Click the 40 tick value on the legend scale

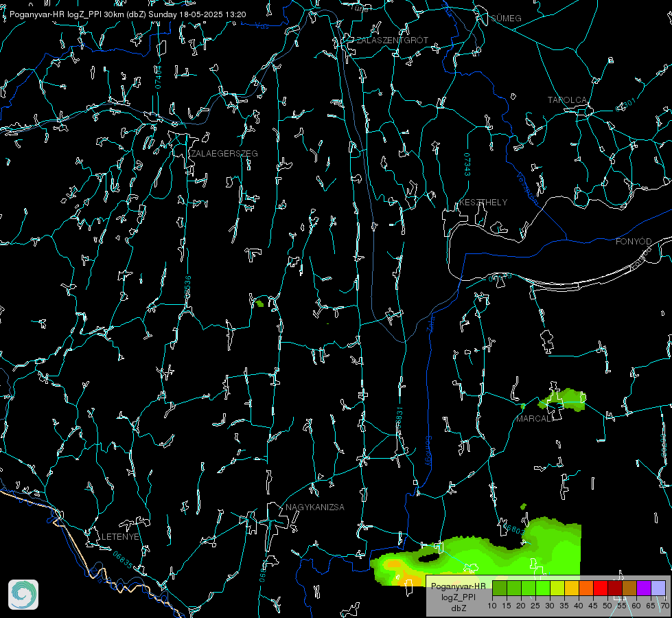click(x=578, y=606)
